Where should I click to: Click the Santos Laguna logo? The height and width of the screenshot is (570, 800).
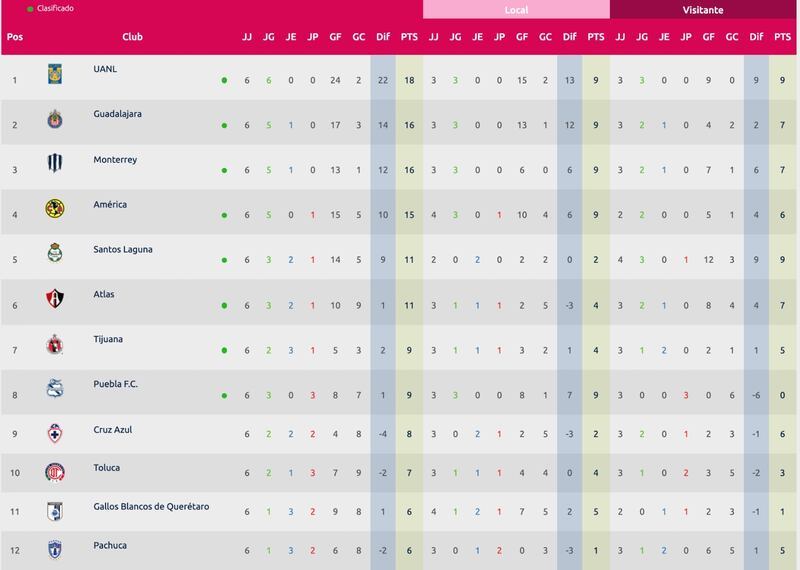[x=55, y=255]
